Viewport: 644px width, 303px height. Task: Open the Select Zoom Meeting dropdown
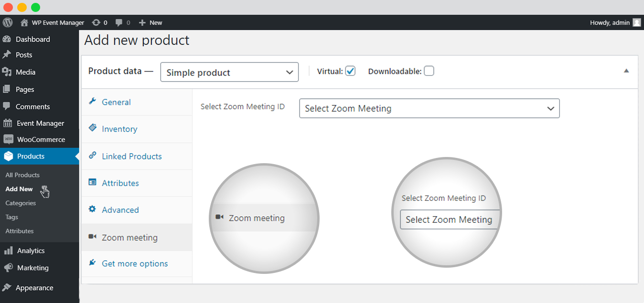click(429, 108)
